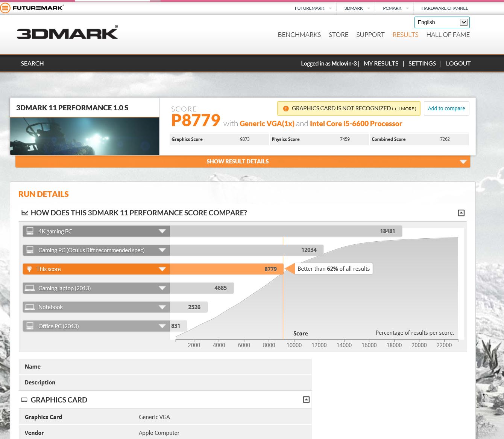Click the P8779 score value

pyautogui.click(x=196, y=120)
